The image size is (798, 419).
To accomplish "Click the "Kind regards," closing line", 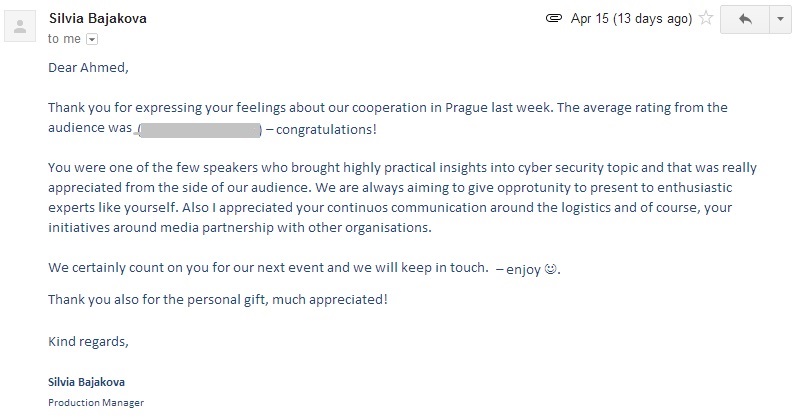I will tap(88, 341).
